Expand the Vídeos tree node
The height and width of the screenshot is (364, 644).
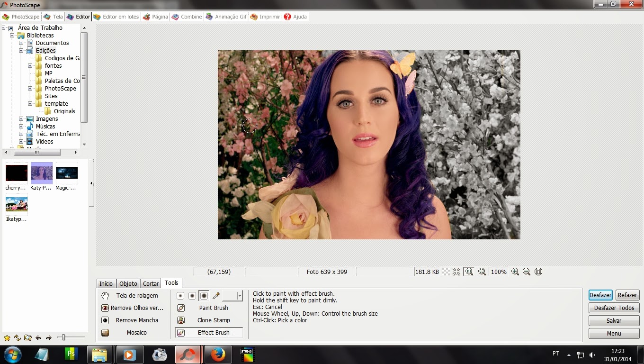[21, 142]
